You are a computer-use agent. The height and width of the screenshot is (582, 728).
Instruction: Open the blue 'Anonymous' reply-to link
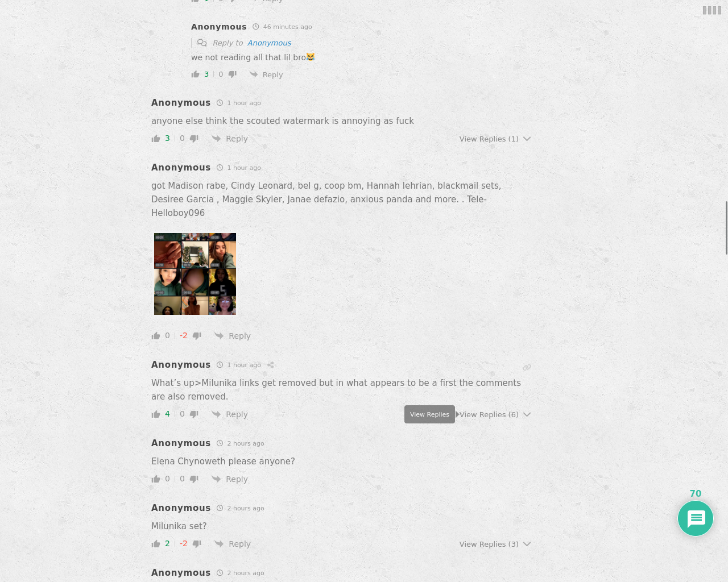click(x=269, y=43)
